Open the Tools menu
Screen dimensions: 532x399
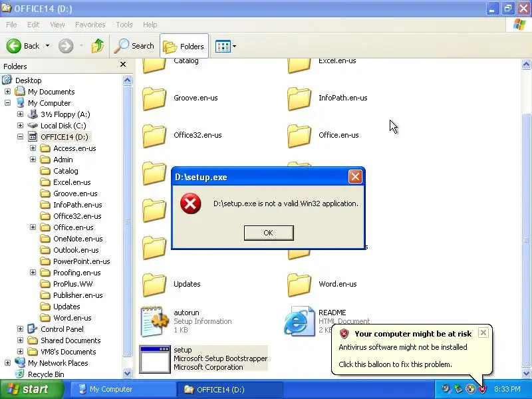(124, 25)
